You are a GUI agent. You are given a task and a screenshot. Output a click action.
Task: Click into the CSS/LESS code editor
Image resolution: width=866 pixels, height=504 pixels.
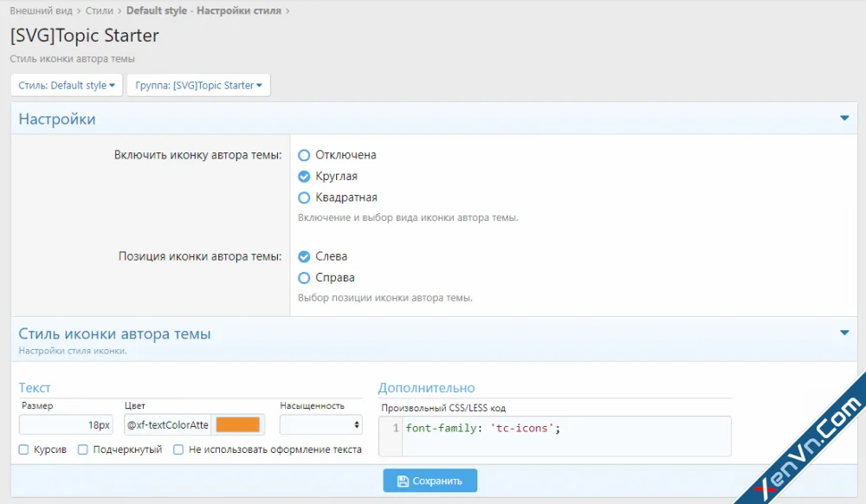(x=563, y=436)
